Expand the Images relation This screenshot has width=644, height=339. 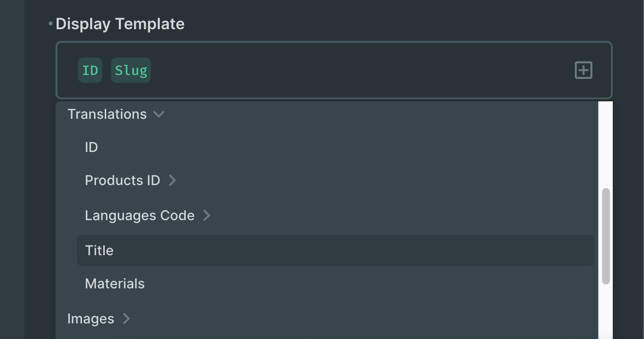click(126, 319)
